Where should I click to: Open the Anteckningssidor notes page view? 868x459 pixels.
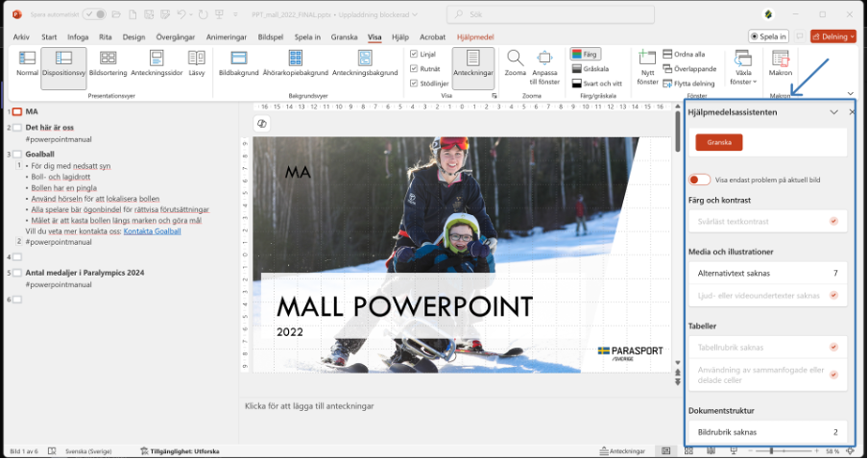pyautogui.click(x=157, y=63)
